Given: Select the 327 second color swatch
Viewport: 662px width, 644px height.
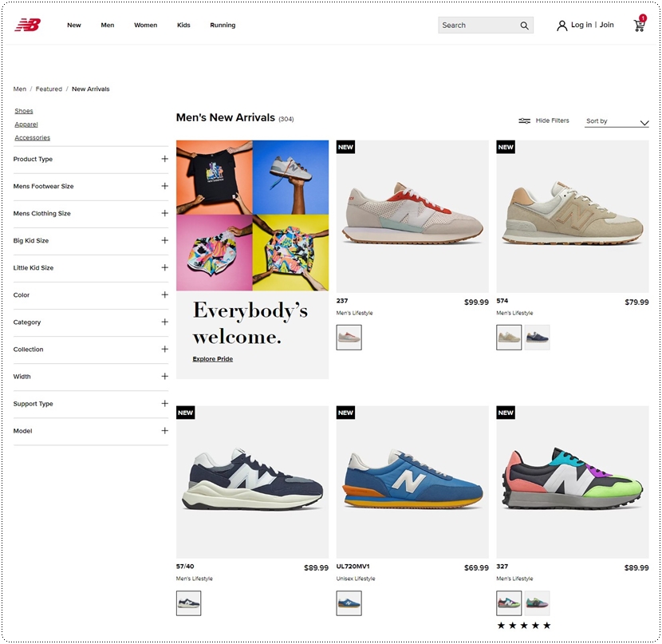Looking at the screenshot, I should [538, 603].
